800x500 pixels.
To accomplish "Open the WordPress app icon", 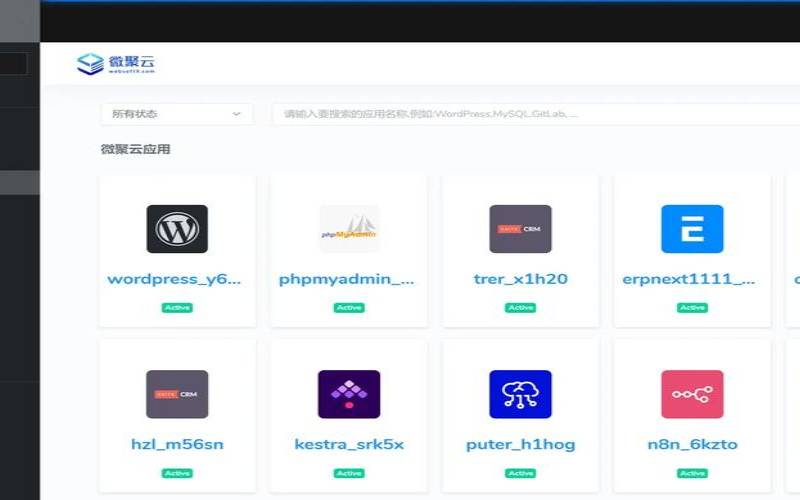I will click(x=177, y=229).
